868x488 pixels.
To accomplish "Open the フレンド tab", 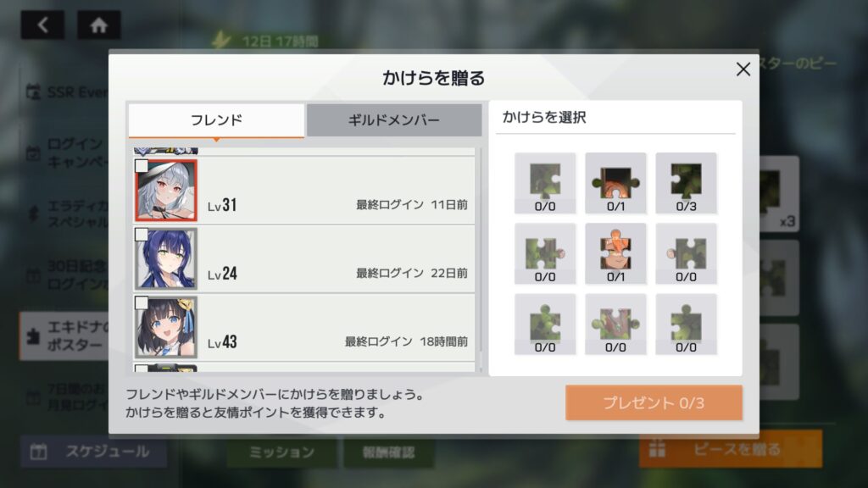I will 216,120.
